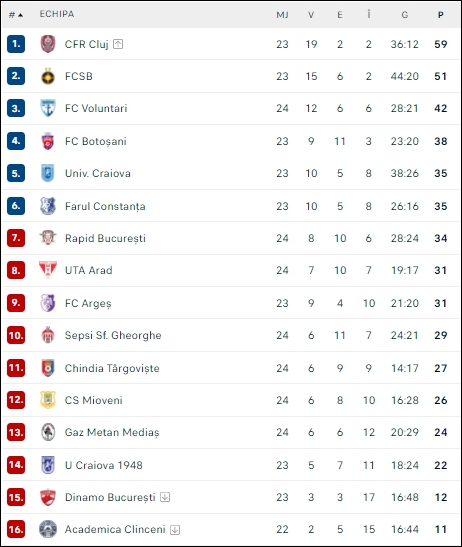Sort standings by the P points header
Screen dimensions: 462x547
[x=441, y=15]
